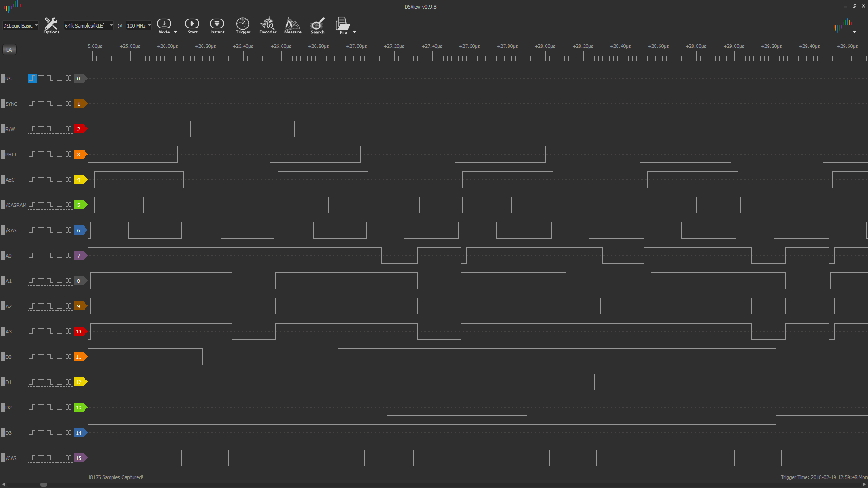Click the Start capture button
Screen dimensions: 868x488
(192, 25)
